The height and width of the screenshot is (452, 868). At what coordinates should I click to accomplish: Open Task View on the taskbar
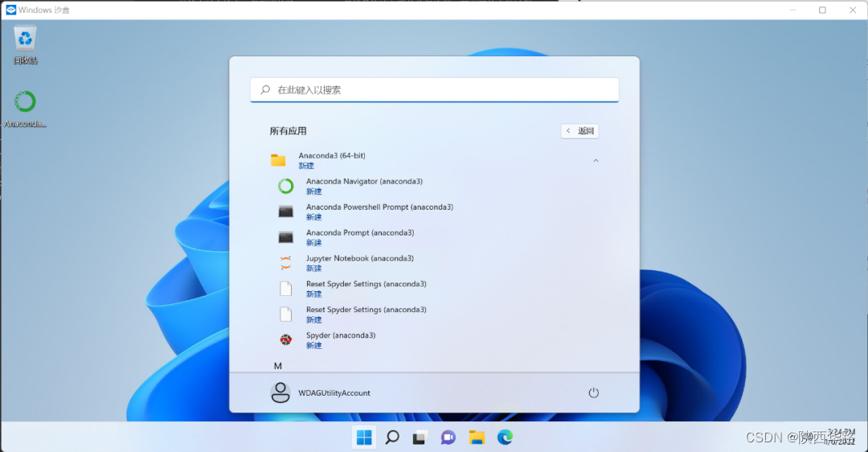[x=420, y=438]
